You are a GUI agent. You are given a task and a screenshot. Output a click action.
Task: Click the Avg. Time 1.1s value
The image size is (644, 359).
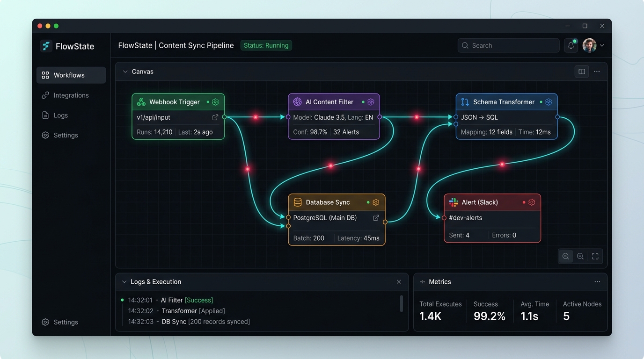coord(529,316)
